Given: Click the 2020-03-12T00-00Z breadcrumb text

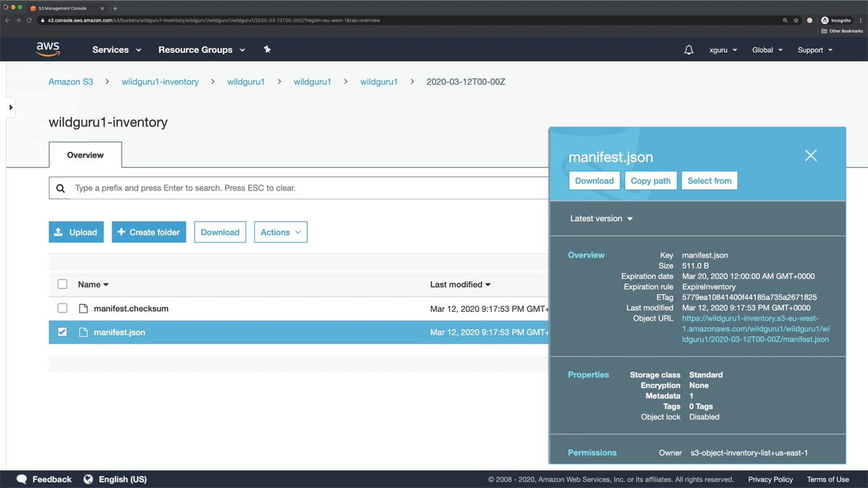Looking at the screenshot, I should 466,82.
